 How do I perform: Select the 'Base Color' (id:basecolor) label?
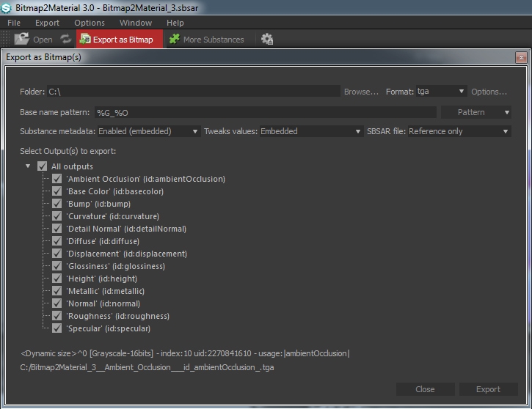114,191
